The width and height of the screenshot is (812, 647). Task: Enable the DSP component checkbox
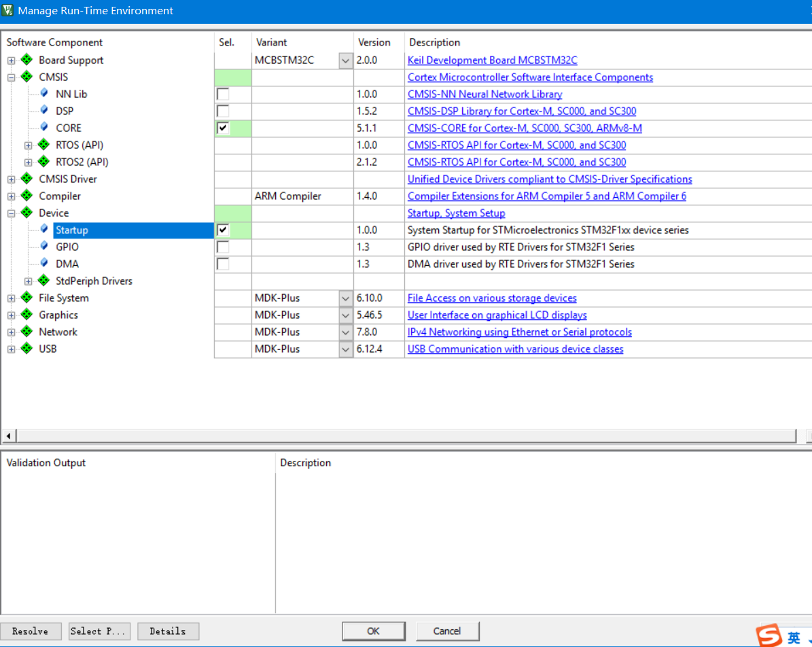click(223, 111)
